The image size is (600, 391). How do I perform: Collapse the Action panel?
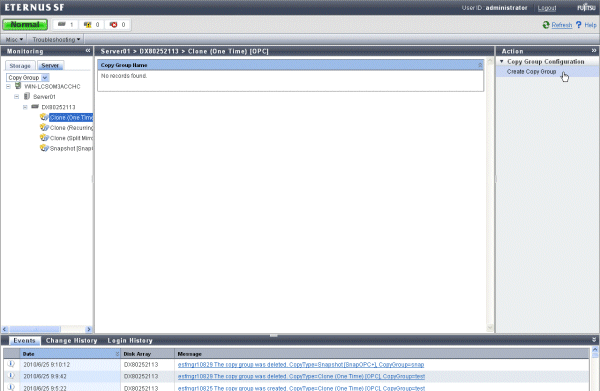[x=593, y=51]
